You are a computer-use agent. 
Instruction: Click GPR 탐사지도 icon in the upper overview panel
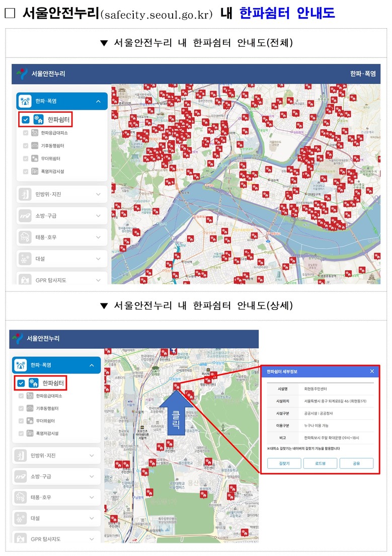(25, 279)
